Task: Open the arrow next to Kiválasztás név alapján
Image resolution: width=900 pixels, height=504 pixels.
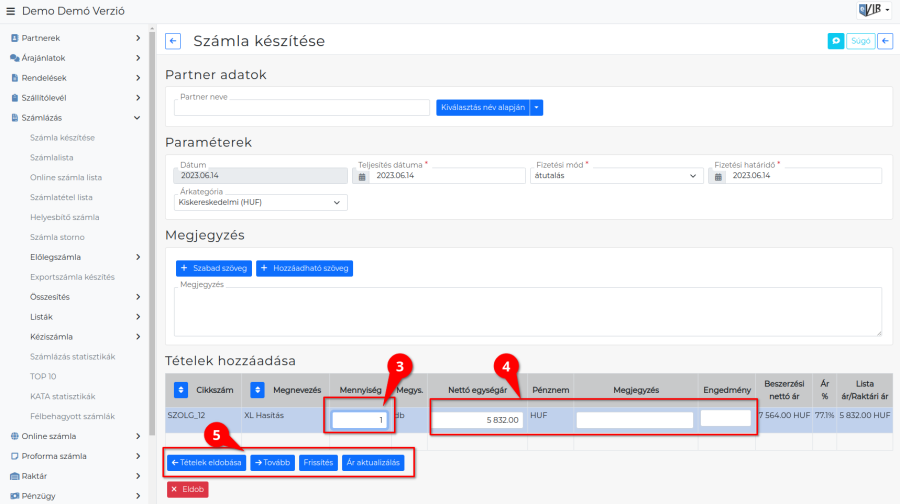Action: (x=537, y=107)
